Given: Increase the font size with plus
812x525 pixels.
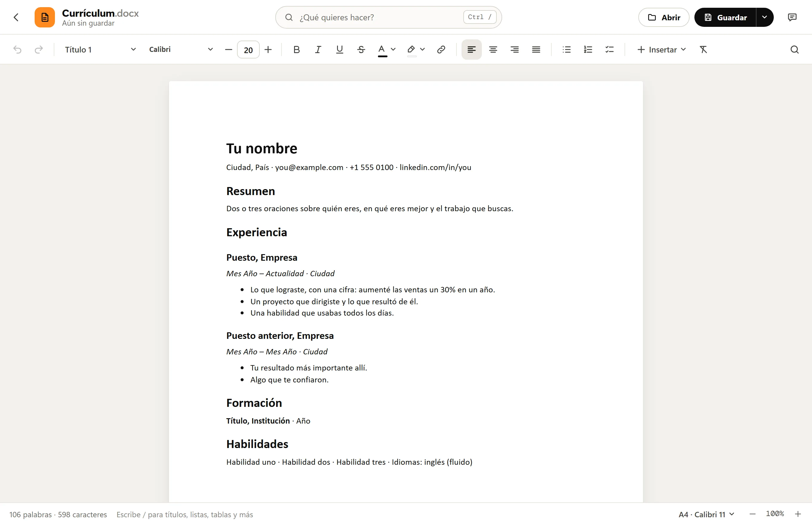Looking at the screenshot, I should pos(268,50).
